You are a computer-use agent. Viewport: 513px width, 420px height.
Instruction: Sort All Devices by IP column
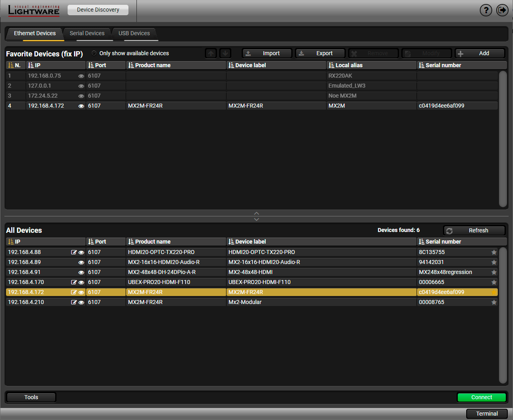tap(46, 242)
